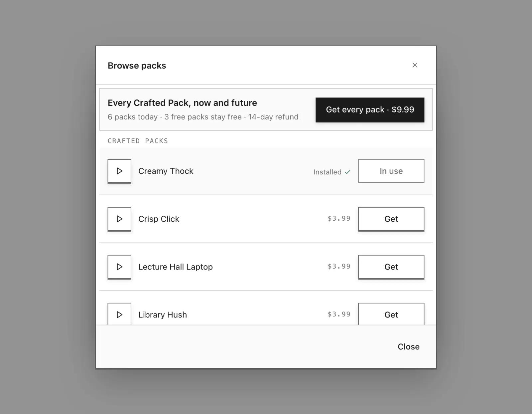Screen dimensions: 532x414
Task: Get the Lecture Hall Laptop pack
Action: coord(391,267)
